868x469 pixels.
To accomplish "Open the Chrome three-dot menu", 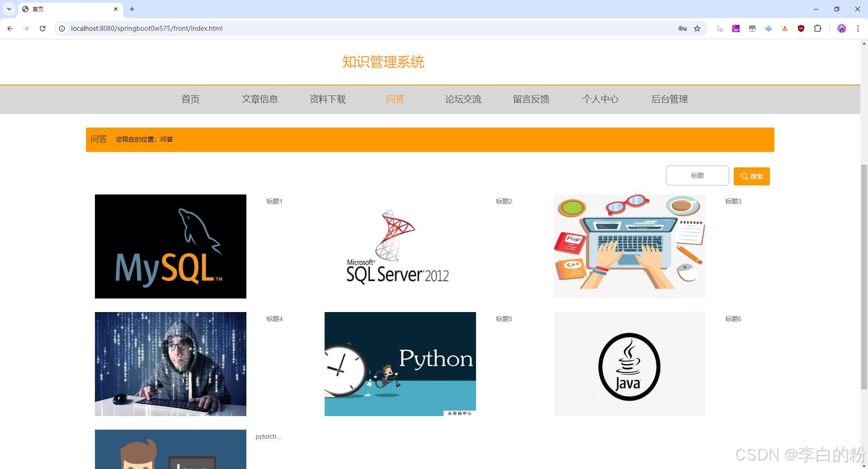I will click(858, 28).
